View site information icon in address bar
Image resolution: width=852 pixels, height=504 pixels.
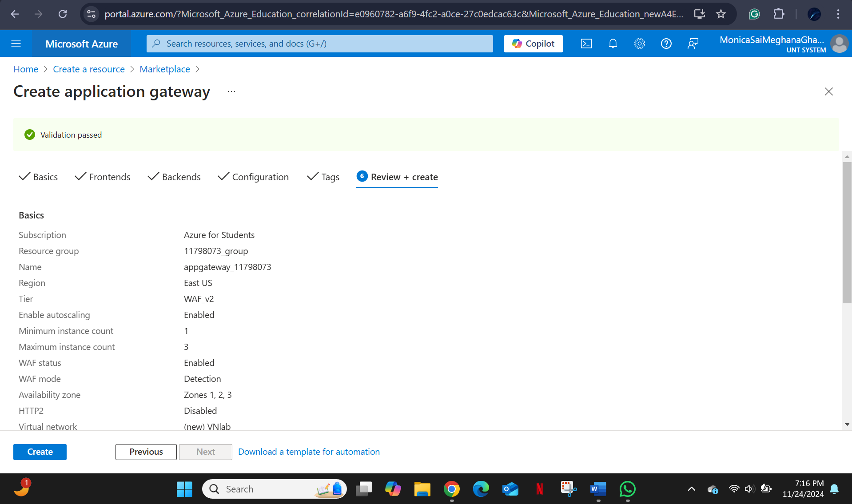(92, 14)
